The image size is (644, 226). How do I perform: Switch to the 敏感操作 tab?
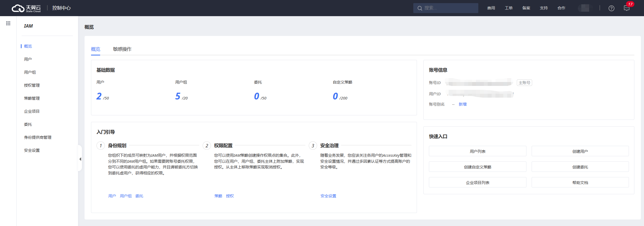(x=122, y=49)
